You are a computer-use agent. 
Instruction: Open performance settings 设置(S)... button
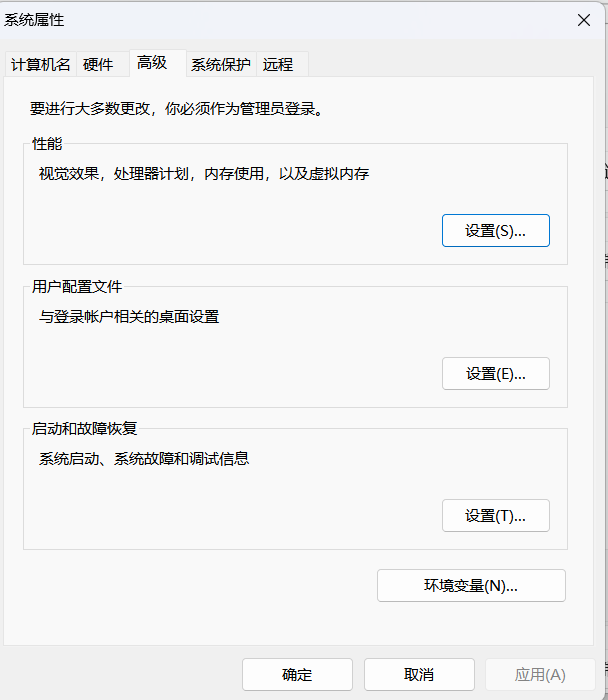496,230
